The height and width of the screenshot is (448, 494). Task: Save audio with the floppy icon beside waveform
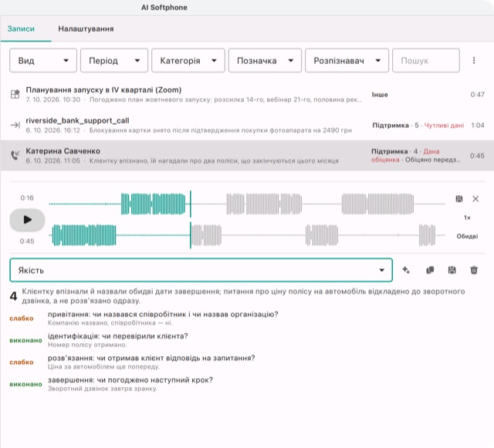(459, 199)
